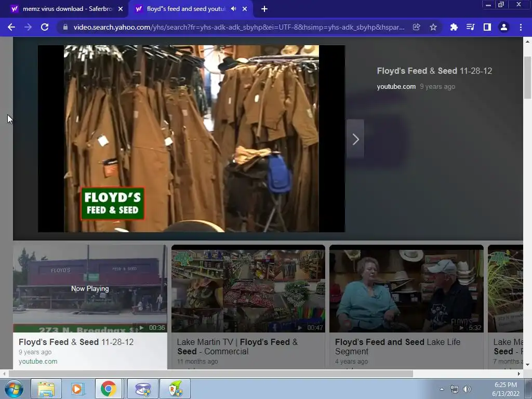Image resolution: width=532 pixels, height=399 pixels.
Task: Click the scroll up arrow
Action: (527, 42)
